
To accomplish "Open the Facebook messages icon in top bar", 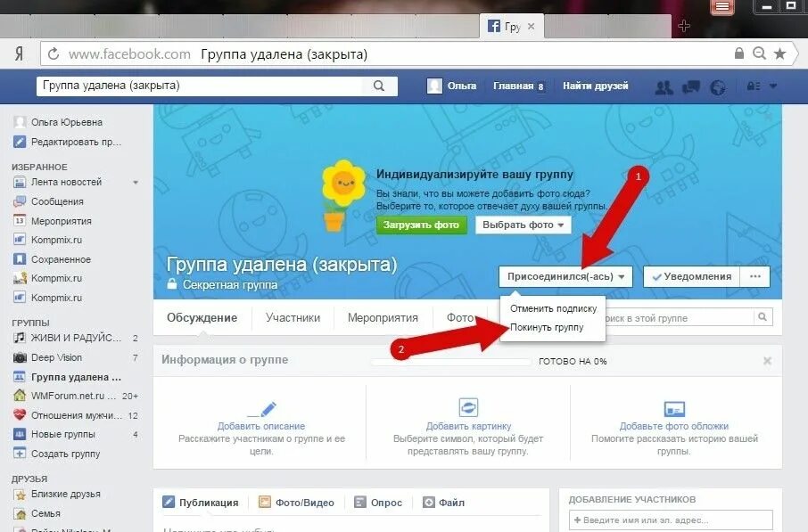I will point(690,87).
